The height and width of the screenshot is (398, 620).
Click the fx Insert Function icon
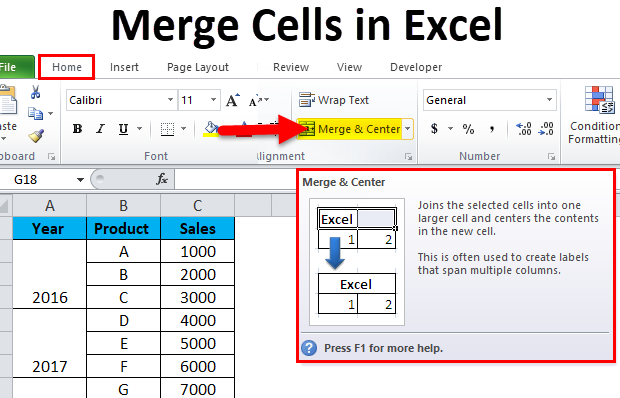pos(162,179)
